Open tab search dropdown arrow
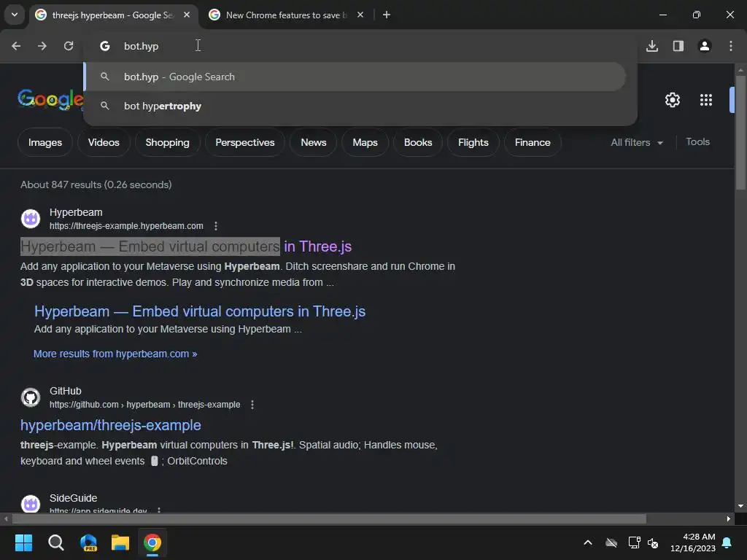747x560 pixels. click(x=15, y=15)
